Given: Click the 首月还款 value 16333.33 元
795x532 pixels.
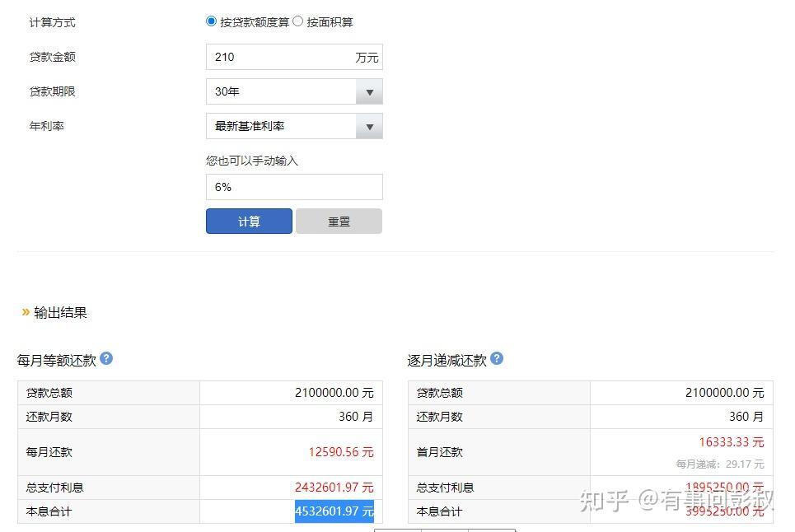Looking at the screenshot, I should pos(732,441).
